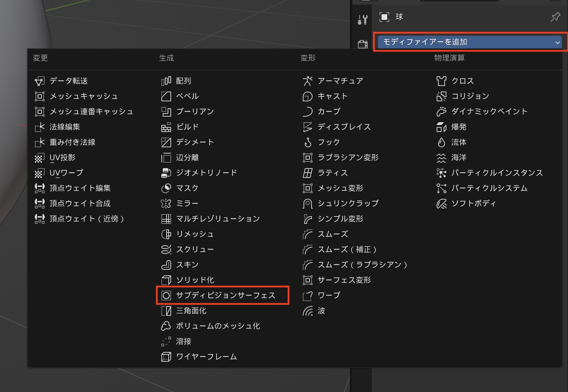Choose ジオメトリノード modifier
The height and width of the screenshot is (392, 568).
[206, 173]
